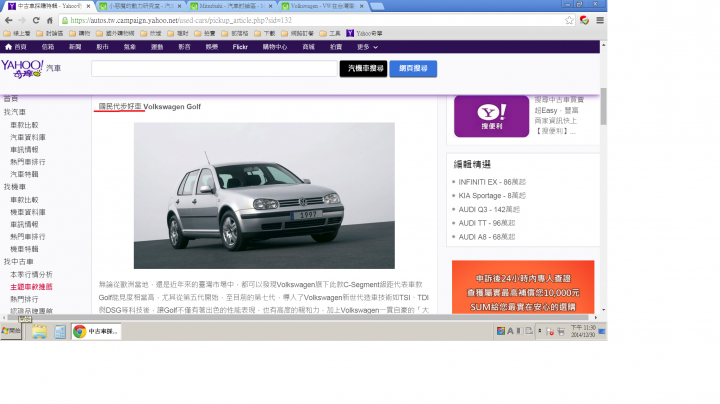Click the orange SUM 10,000元 ad banner

[x=523, y=287]
